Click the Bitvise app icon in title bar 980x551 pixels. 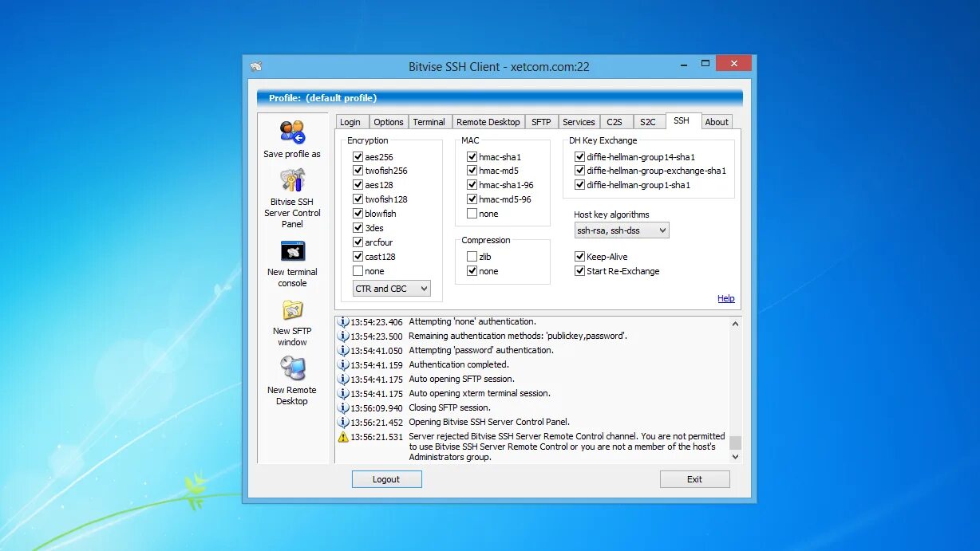[255, 67]
